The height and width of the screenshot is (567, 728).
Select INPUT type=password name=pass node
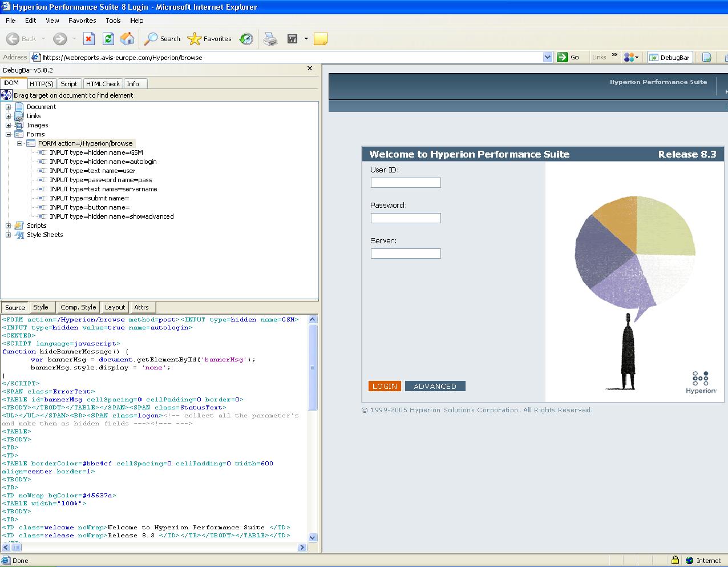[100, 180]
